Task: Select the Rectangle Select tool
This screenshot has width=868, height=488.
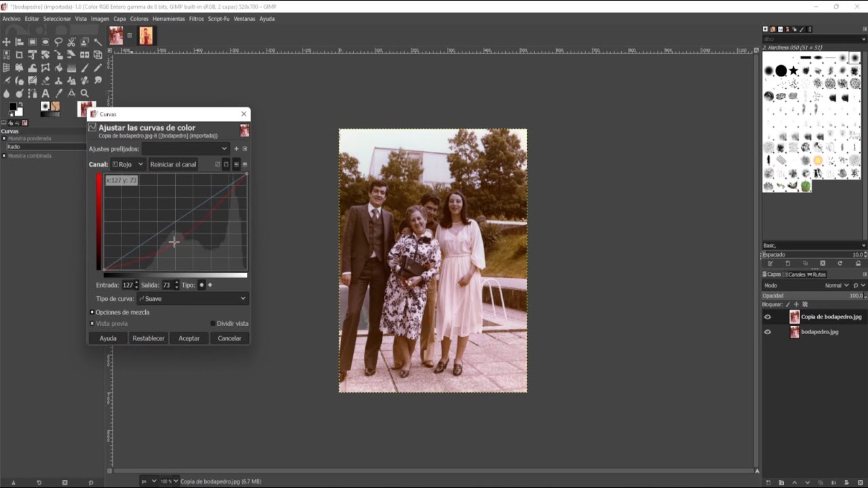Action: [x=33, y=42]
